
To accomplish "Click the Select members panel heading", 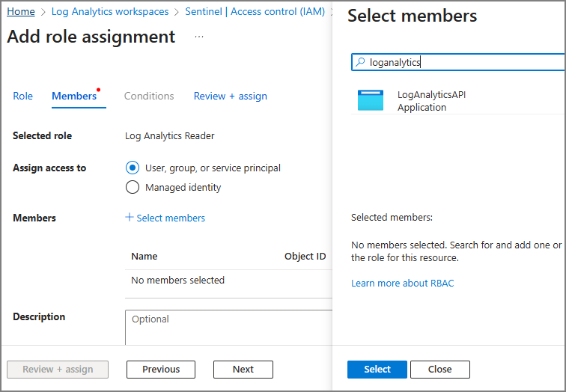I will coord(413,16).
